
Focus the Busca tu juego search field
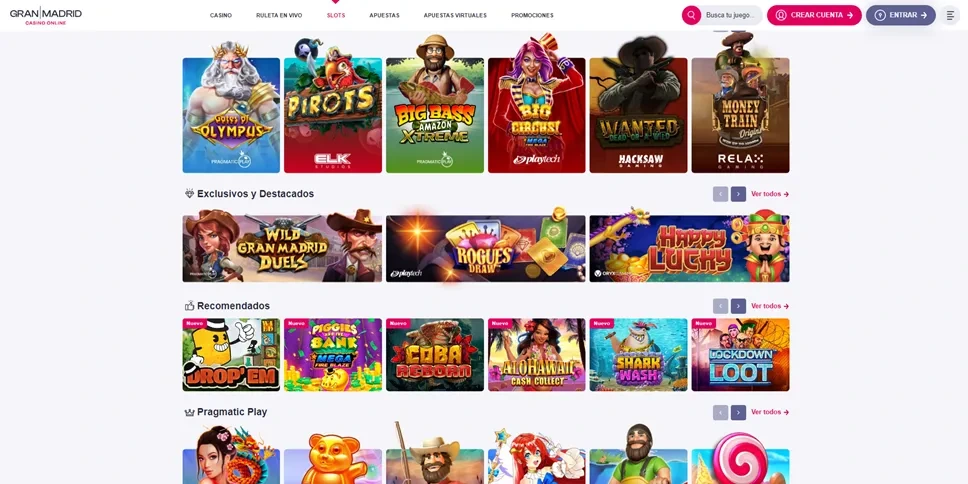(x=730, y=15)
